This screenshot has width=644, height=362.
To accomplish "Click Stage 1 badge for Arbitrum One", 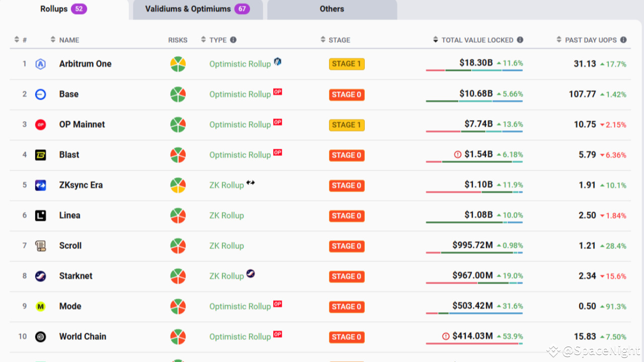I will [x=347, y=64].
